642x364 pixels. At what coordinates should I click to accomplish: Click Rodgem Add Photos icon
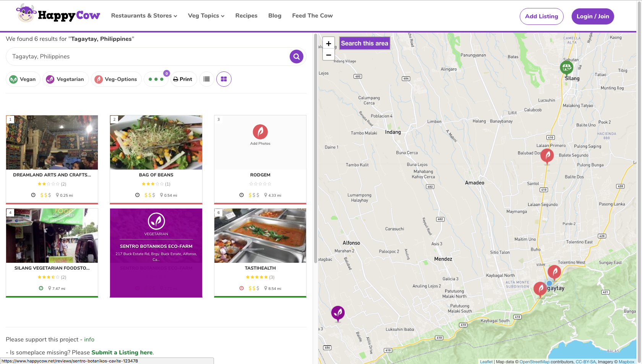coord(260,132)
